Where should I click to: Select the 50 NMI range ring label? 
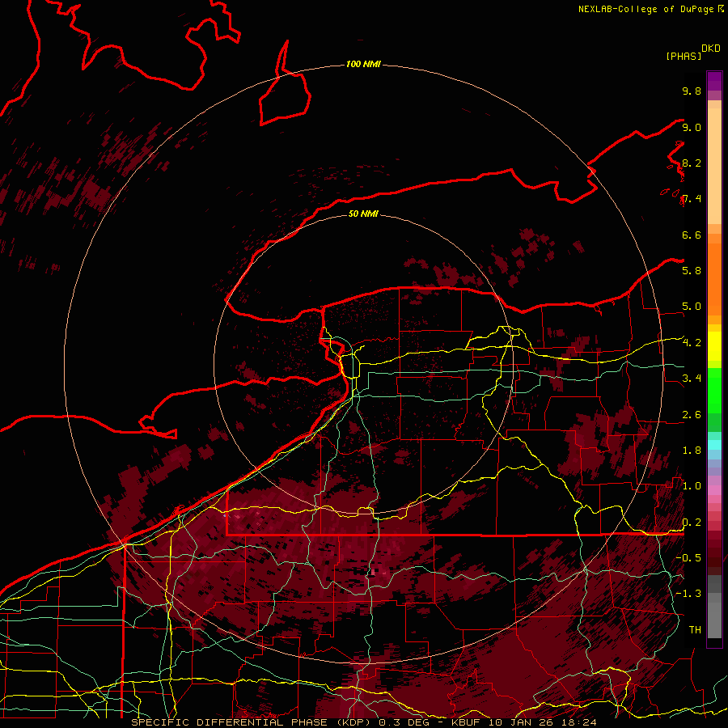pos(363,214)
